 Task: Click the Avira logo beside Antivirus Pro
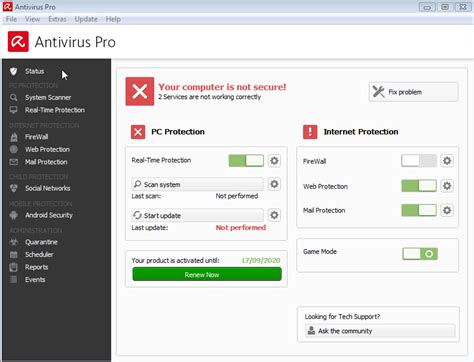(18, 42)
